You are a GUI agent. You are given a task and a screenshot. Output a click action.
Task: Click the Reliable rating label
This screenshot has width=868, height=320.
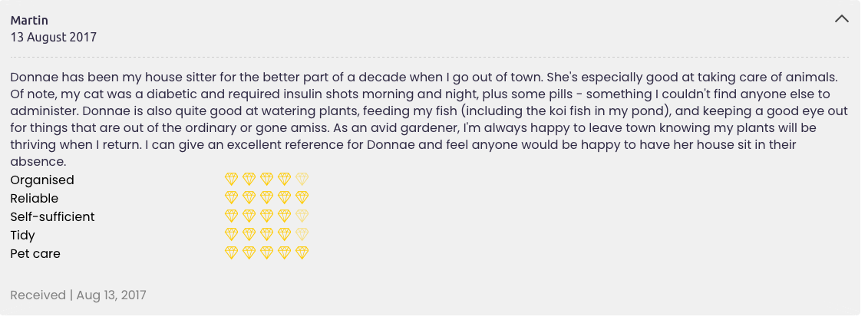point(35,199)
